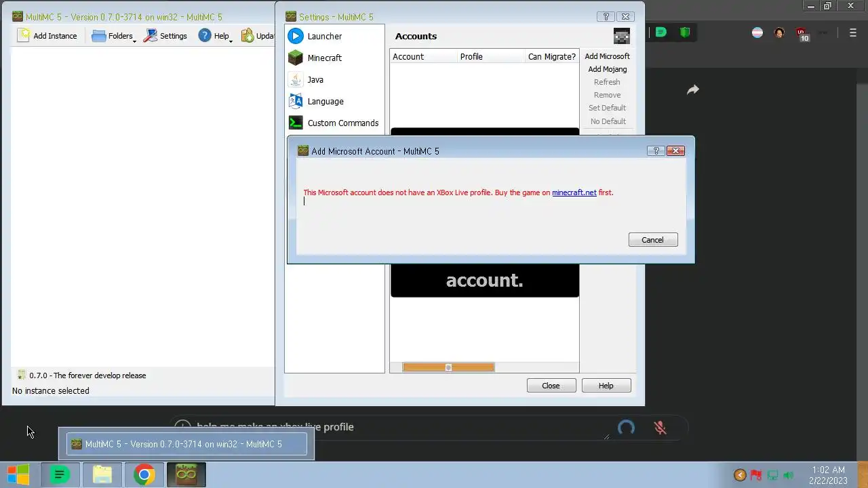Screen dimensions: 868x488
Task: Click the green shield extension icon in browser
Action: [685, 33]
